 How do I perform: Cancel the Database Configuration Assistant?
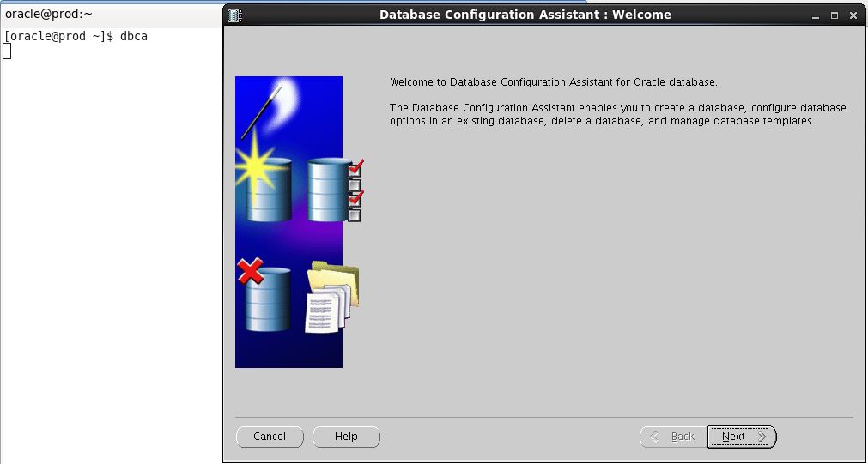pyautogui.click(x=270, y=437)
